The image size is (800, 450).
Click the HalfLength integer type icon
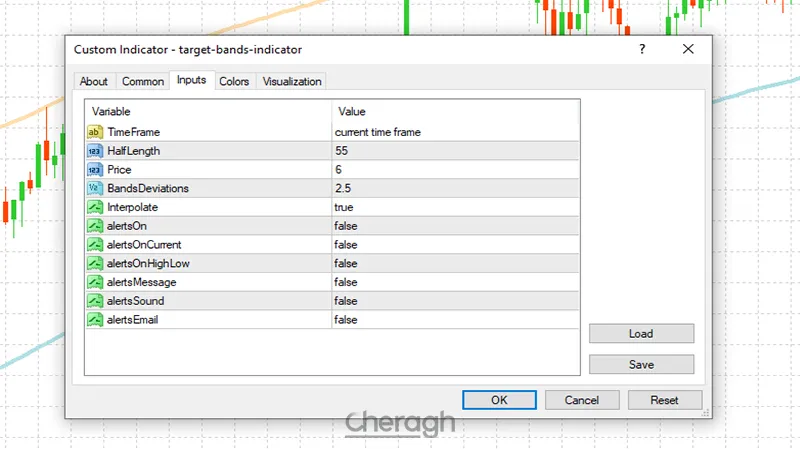pyautogui.click(x=95, y=151)
